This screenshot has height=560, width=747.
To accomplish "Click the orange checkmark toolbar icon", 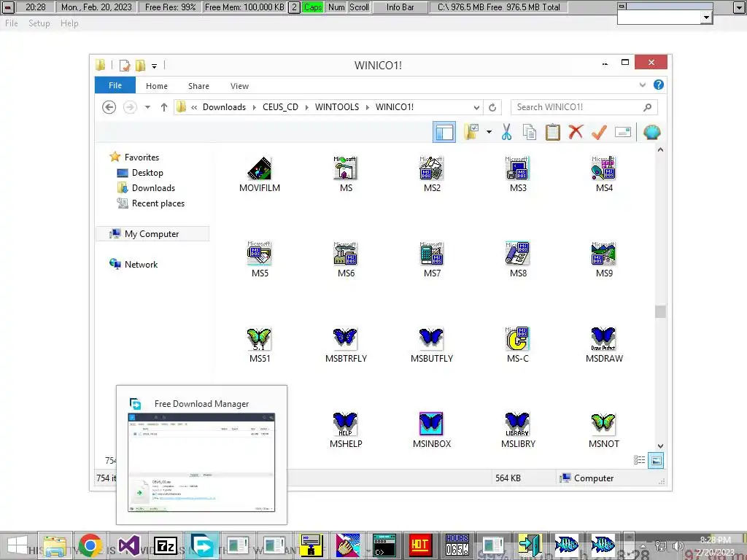I will pos(599,132).
